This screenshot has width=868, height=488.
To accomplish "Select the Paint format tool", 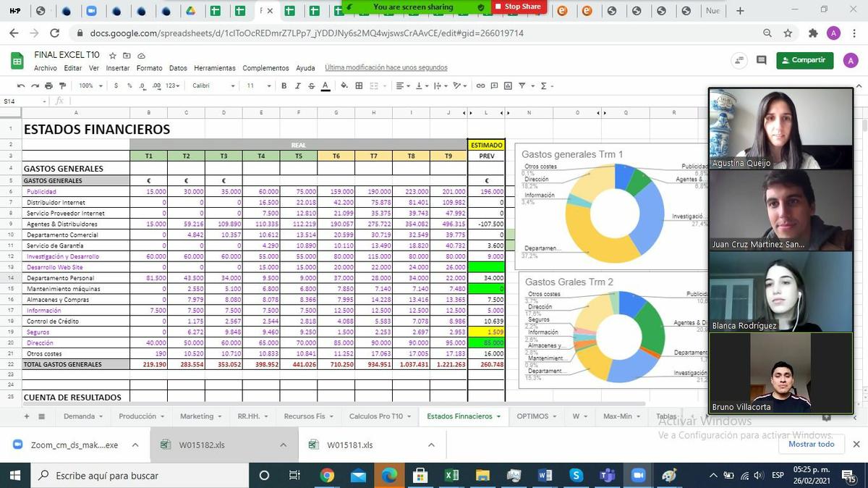I will pos(62,85).
